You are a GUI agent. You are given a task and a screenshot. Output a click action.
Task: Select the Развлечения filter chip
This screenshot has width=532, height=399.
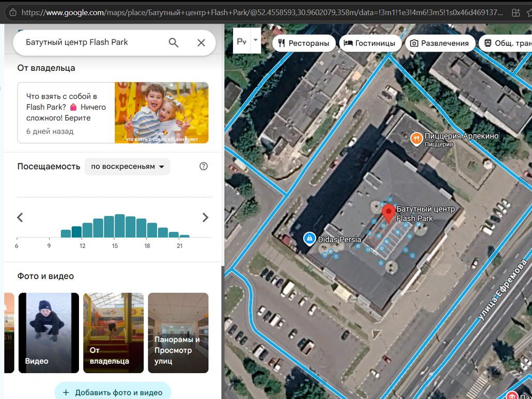coord(440,43)
